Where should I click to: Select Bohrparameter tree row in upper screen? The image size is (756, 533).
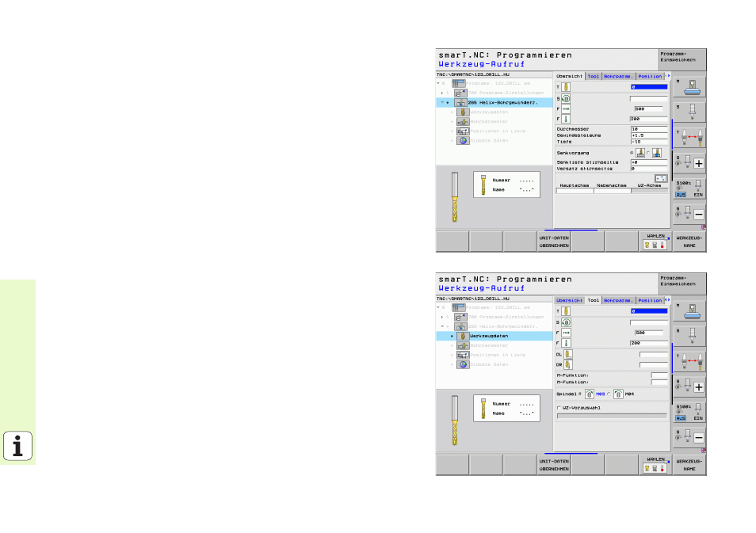pyautogui.click(x=494, y=121)
